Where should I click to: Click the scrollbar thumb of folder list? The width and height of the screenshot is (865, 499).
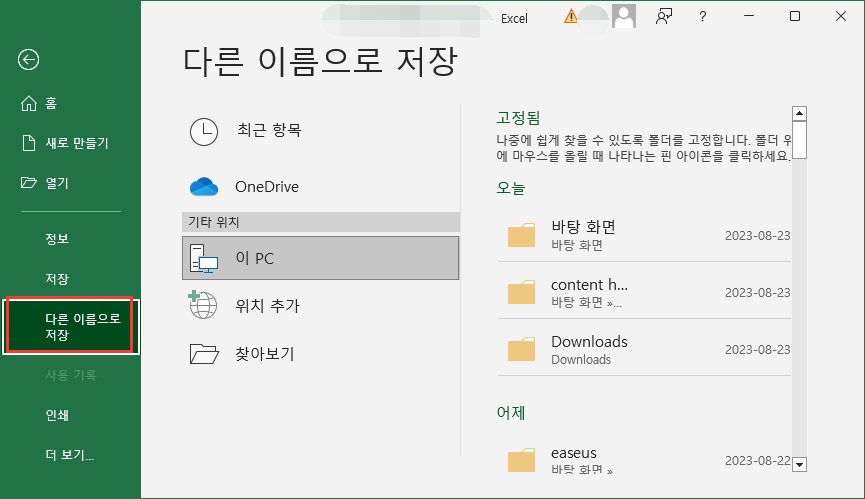pyautogui.click(x=799, y=140)
